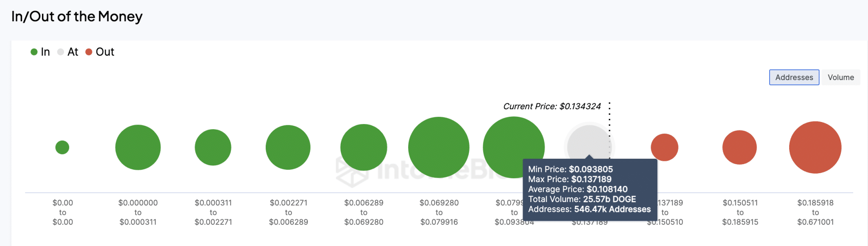Select the bubble above $0.006289 to $0.069280
The image size is (868, 246).
364,147
